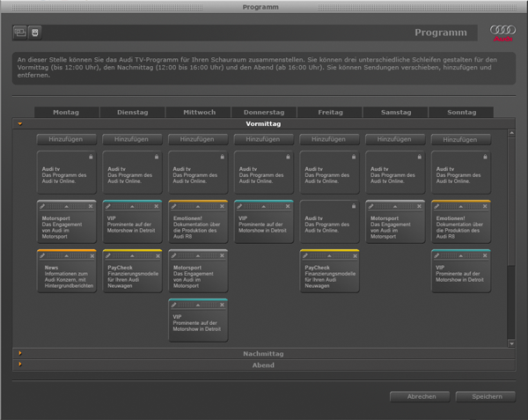The height and width of the screenshot is (420, 528).
Task: Select the Donnerstag day header
Action: [x=264, y=112]
